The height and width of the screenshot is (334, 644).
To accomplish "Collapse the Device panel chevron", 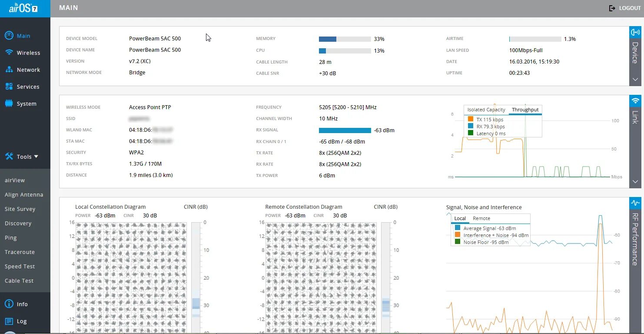I will click(x=635, y=80).
